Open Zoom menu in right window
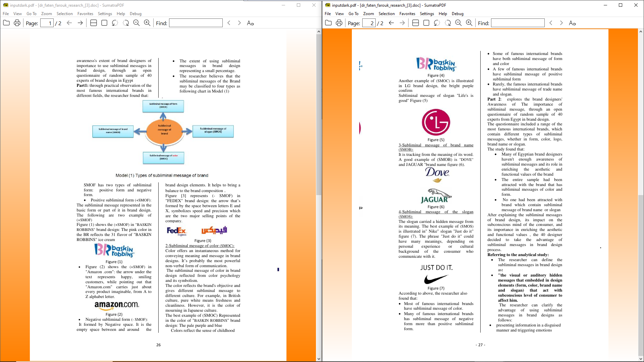The image size is (644, 362). [368, 14]
